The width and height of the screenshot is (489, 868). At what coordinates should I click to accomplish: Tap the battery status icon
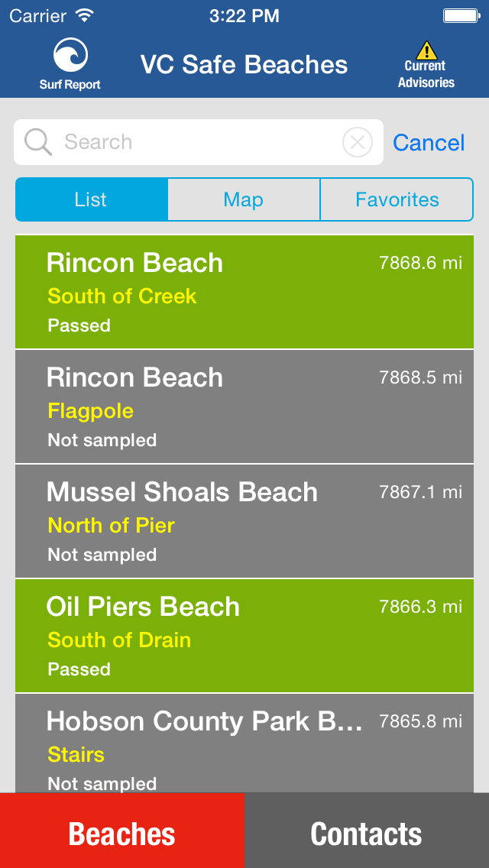coord(460,16)
